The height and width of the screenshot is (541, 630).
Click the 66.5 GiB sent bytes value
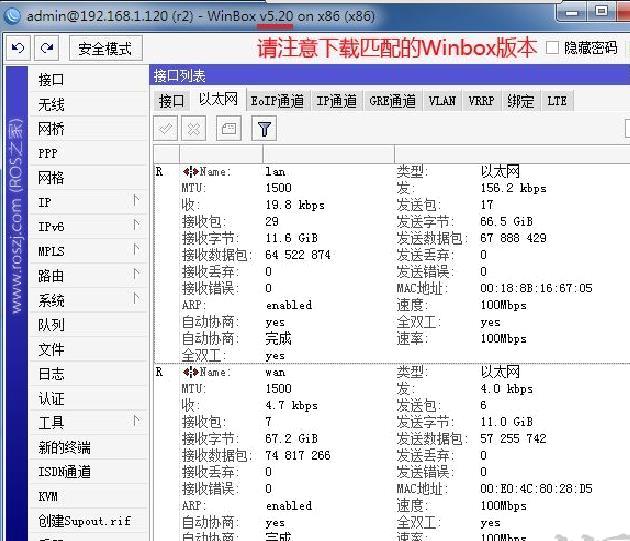click(x=506, y=221)
